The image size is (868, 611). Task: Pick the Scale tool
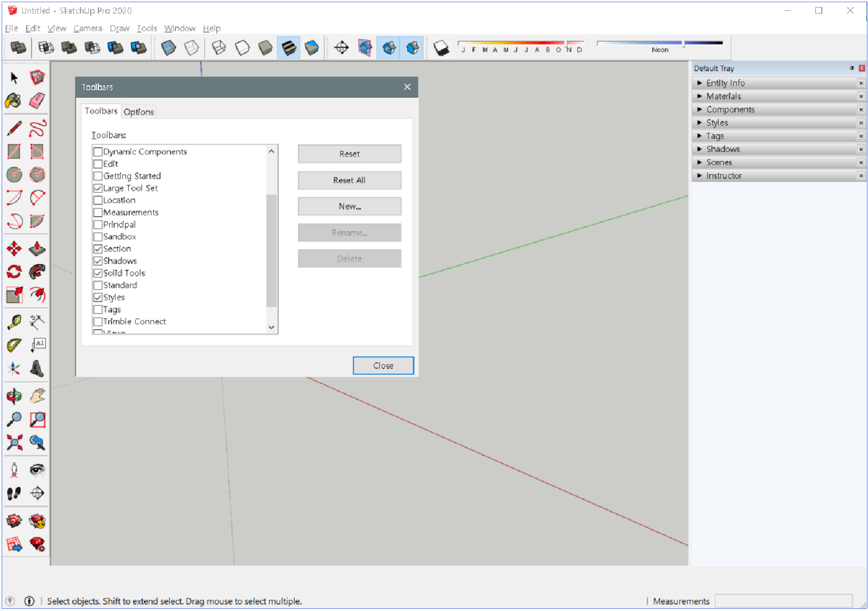click(x=14, y=295)
